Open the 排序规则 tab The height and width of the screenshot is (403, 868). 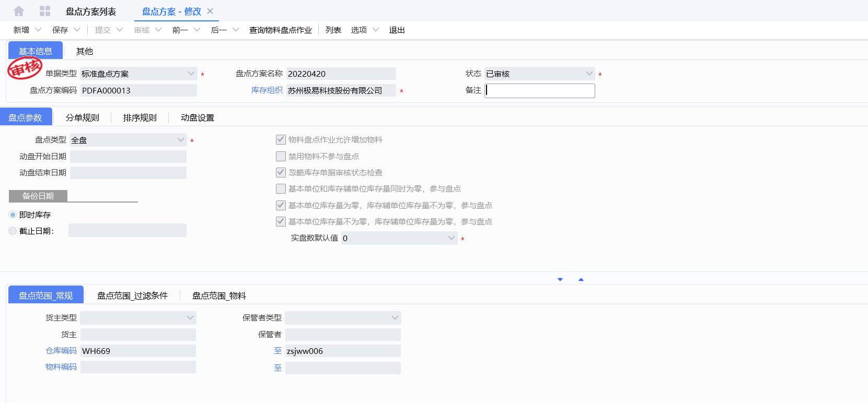(140, 117)
